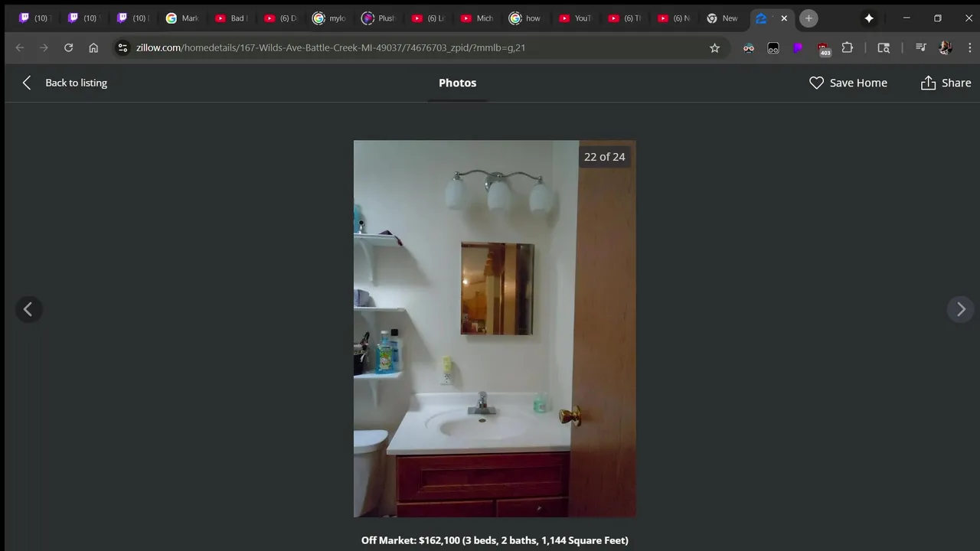
Task: Show the previous photo with left chevron
Action: (x=28, y=309)
